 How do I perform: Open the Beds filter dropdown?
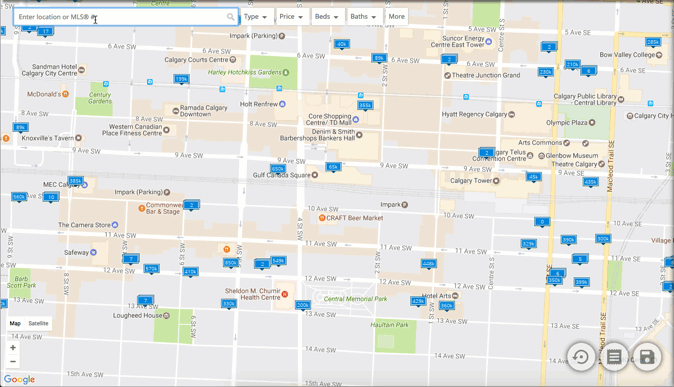328,17
